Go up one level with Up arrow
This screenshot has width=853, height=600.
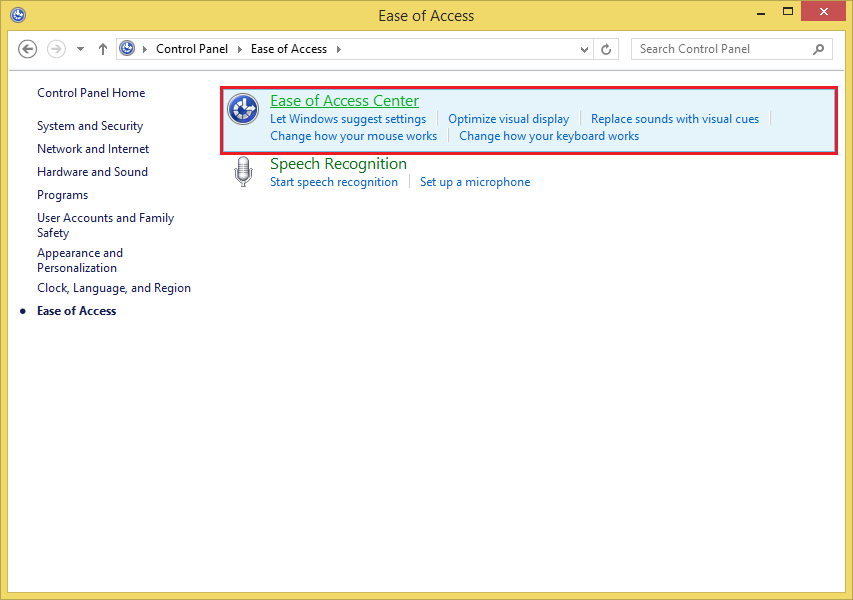click(103, 49)
